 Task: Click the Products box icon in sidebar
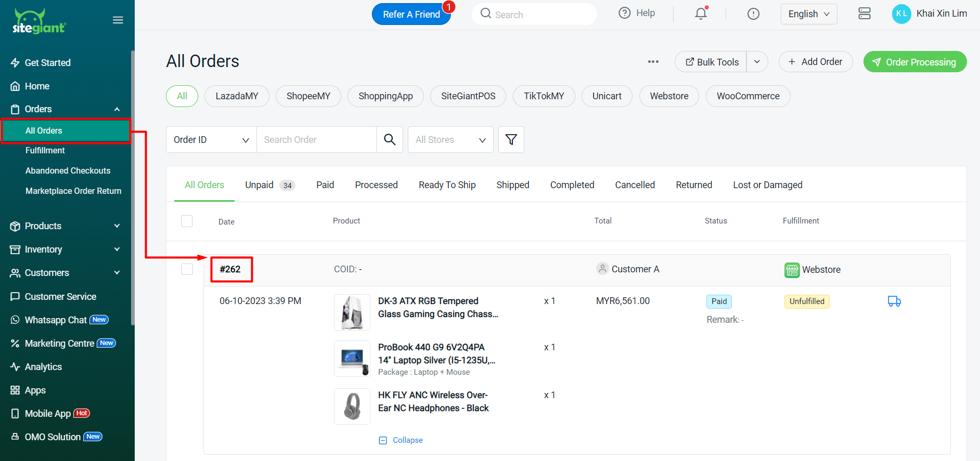(15, 226)
